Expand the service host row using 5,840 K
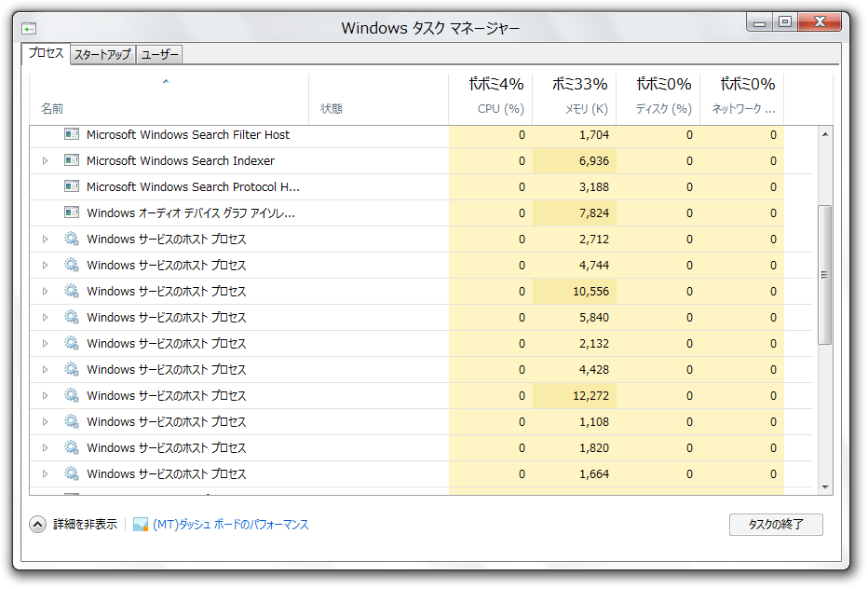This screenshot has height=589, width=868. pyautogui.click(x=45, y=317)
